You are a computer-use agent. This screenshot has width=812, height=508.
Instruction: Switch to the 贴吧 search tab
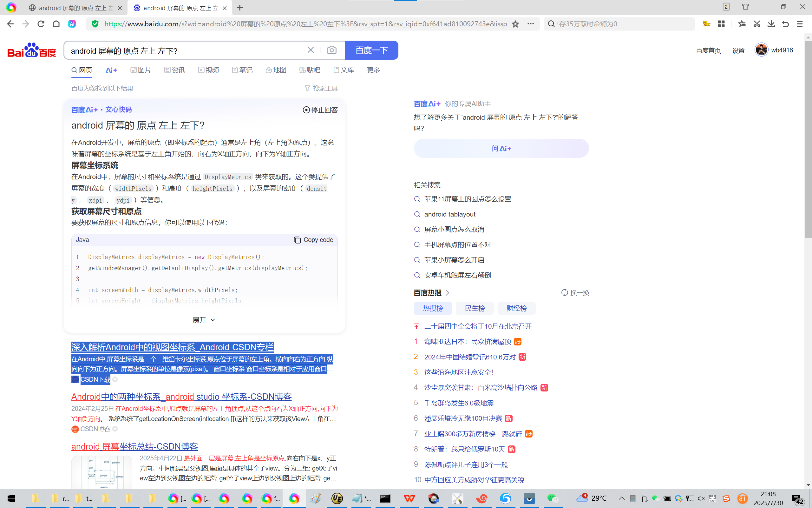click(309, 70)
